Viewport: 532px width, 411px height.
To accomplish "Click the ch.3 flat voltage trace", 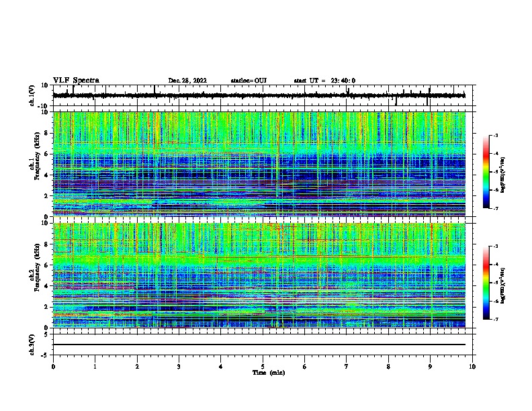I will click(x=259, y=345).
